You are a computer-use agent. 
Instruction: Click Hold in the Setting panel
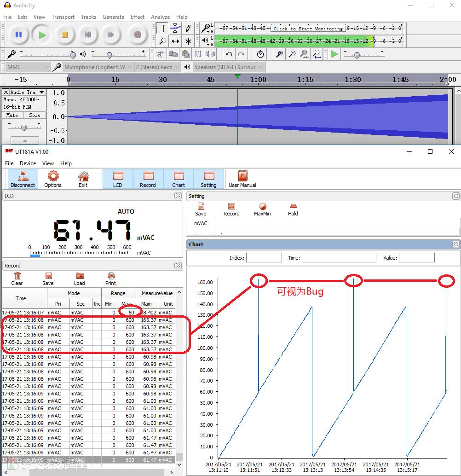tap(293, 209)
